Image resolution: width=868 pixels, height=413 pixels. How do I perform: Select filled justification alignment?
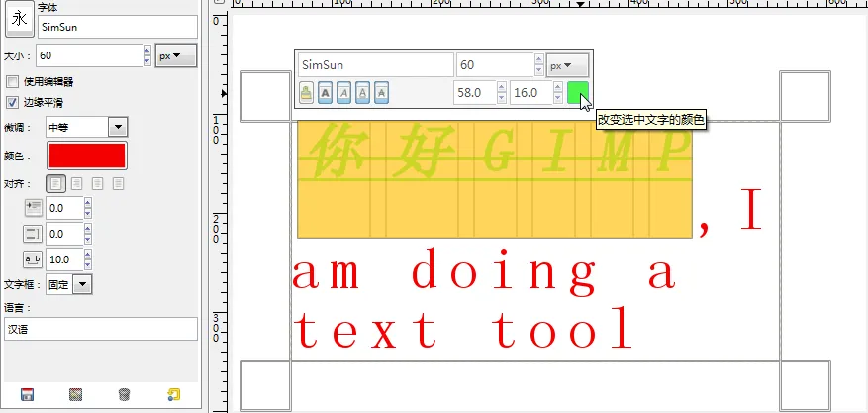(118, 184)
